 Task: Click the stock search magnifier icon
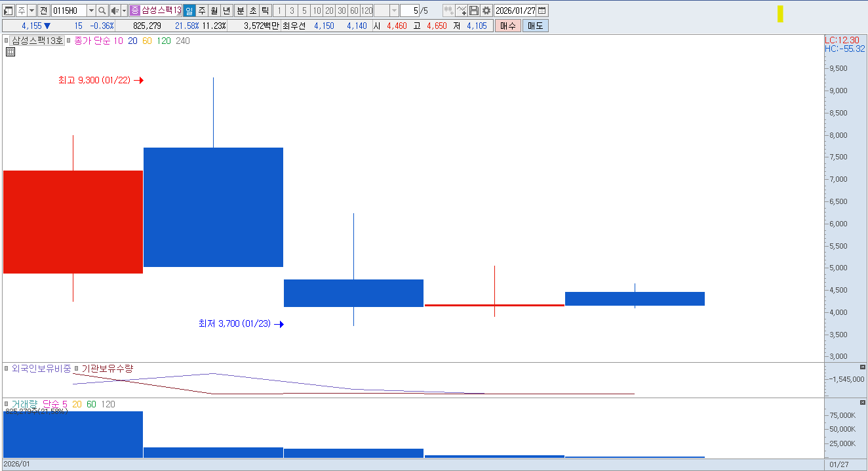[x=102, y=10]
